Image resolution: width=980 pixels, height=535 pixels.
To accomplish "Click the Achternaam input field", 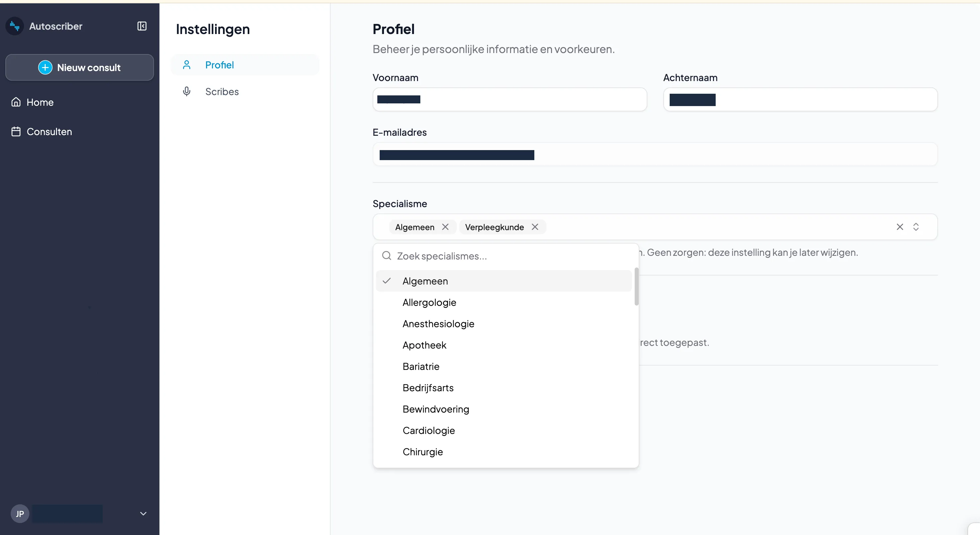I will coord(800,99).
